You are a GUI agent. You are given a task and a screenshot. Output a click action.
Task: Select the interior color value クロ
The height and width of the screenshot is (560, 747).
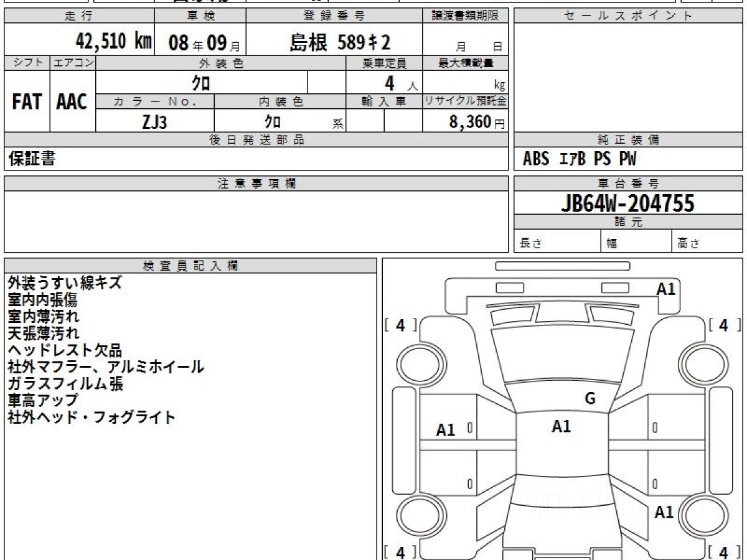[x=273, y=122]
